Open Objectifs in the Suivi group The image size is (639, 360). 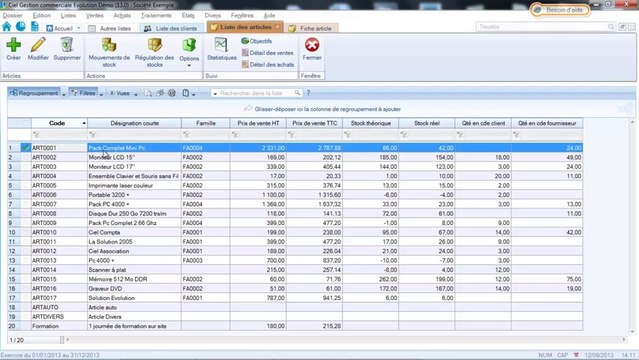[256, 41]
